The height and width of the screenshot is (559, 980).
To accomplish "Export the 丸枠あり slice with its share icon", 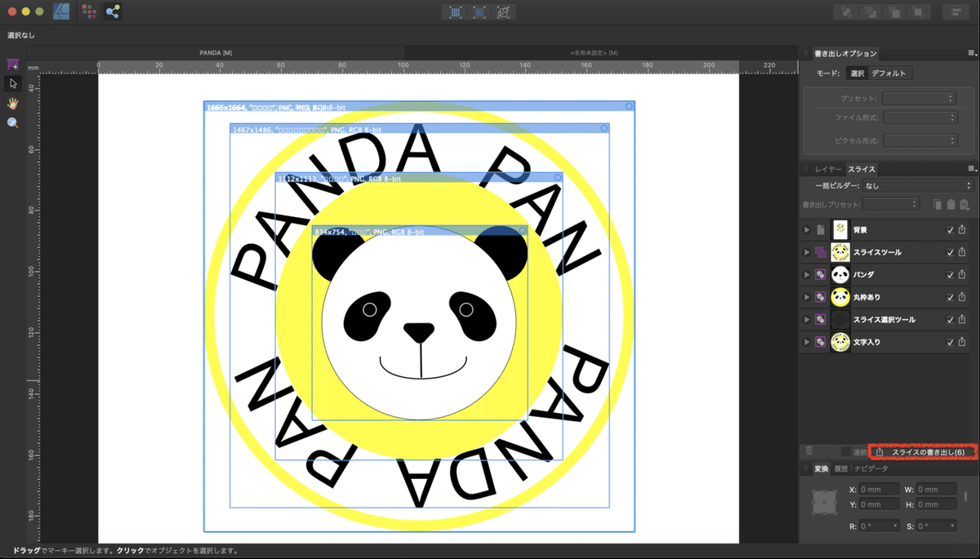I will coord(962,297).
